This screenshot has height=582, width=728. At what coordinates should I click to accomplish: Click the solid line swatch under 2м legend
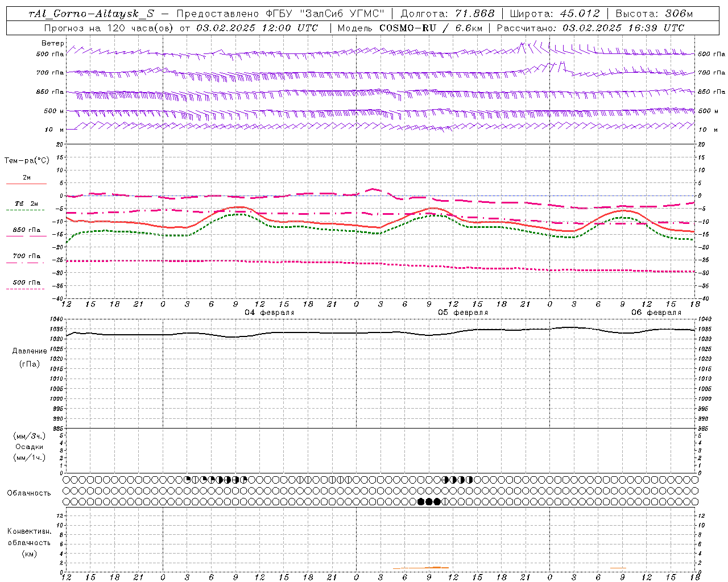click(x=26, y=184)
